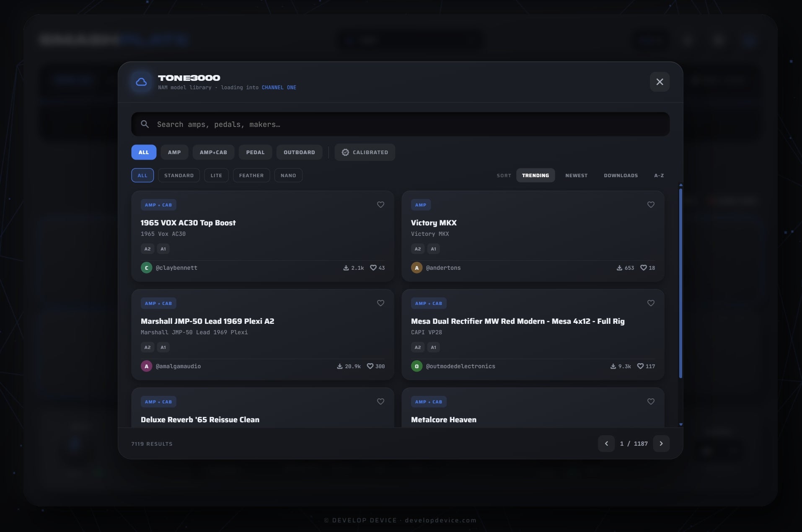Favorite the Deluxe Reverb '65 Reissue card

380,401
